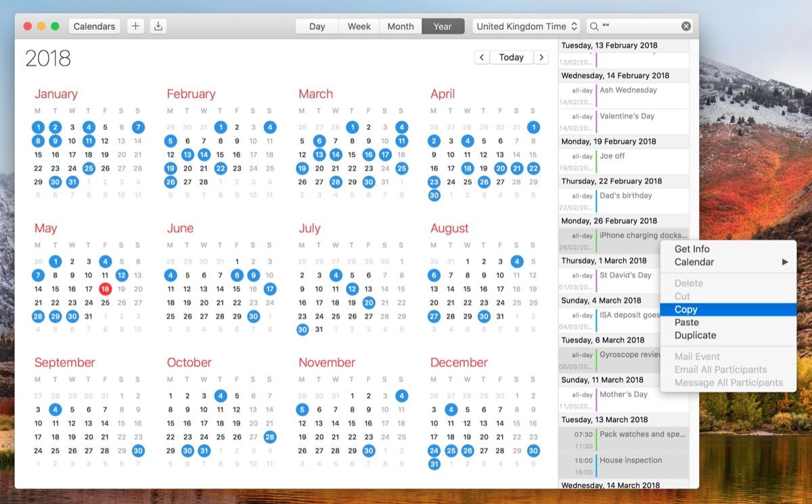
Task: Click the previous year left arrow
Action: click(x=482, y=58)
